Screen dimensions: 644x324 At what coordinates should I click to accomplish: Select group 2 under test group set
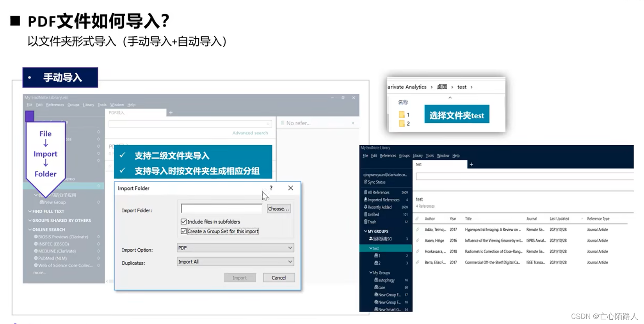(x=377, y=263)
